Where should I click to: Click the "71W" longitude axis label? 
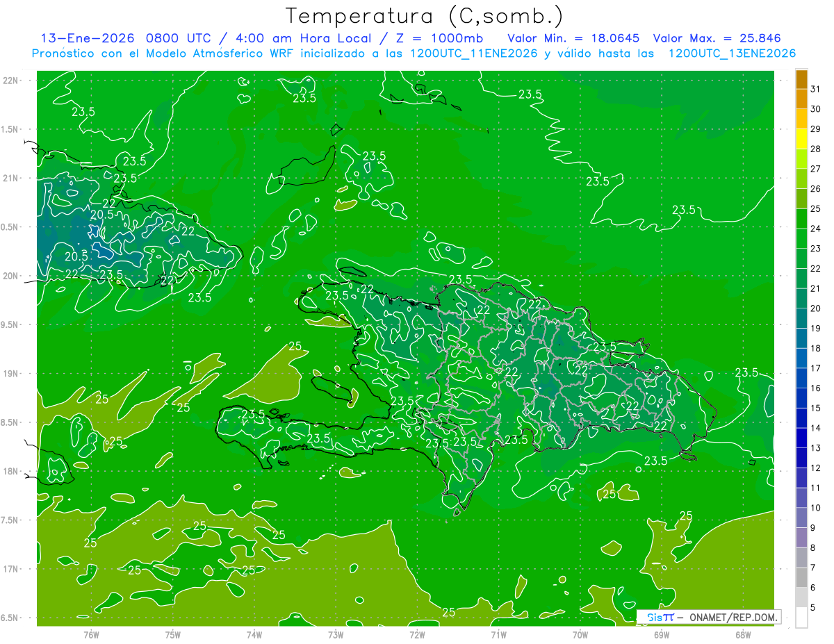point(498,634)
